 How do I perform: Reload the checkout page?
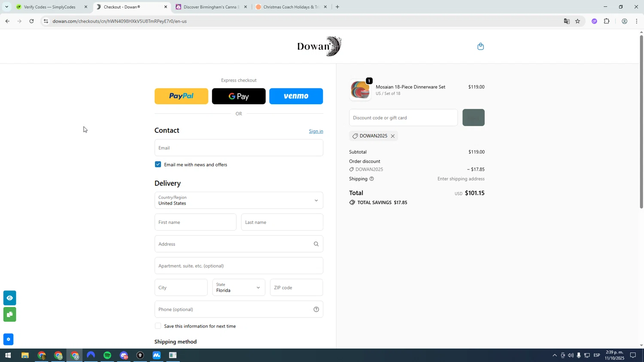31,21
